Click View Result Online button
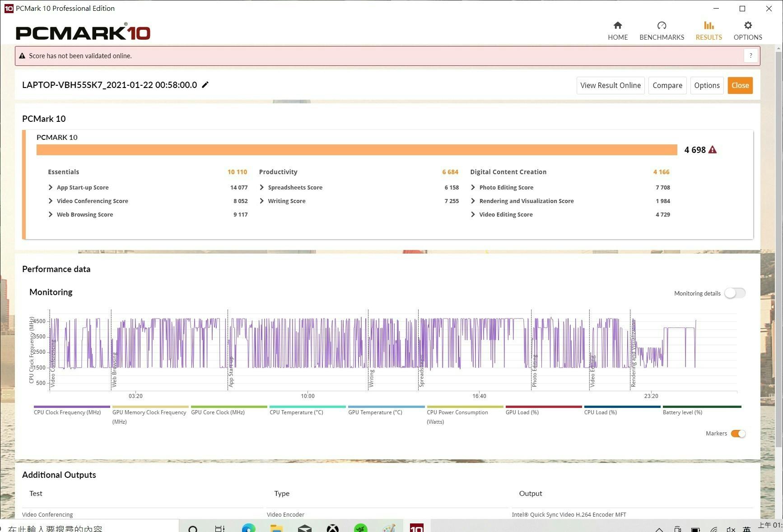Viewport: 783px width, 532px height. tap(610, 85)
